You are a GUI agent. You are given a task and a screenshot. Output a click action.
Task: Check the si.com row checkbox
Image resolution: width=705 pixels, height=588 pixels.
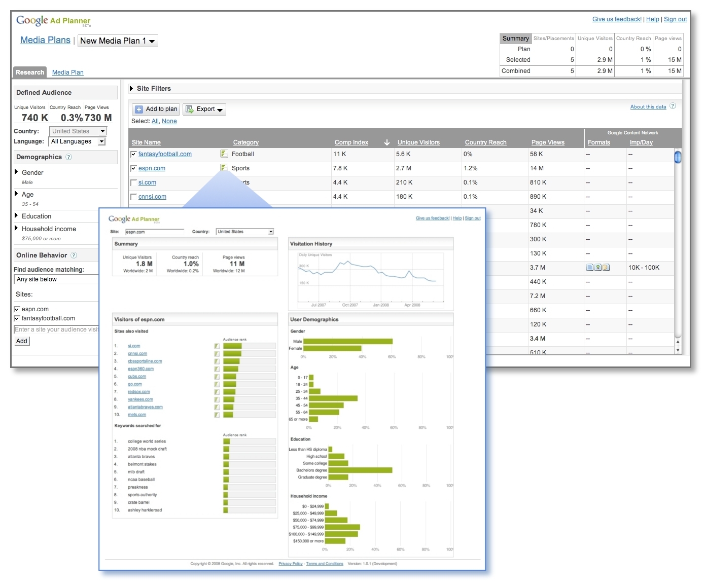[134, 182]
